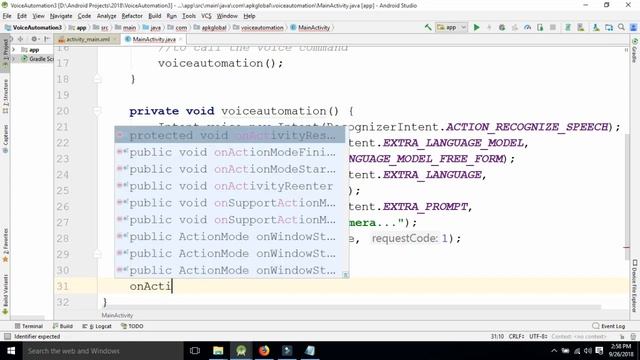Click Windows search box in taskbar
640x360 pixels.
(103, 351)
